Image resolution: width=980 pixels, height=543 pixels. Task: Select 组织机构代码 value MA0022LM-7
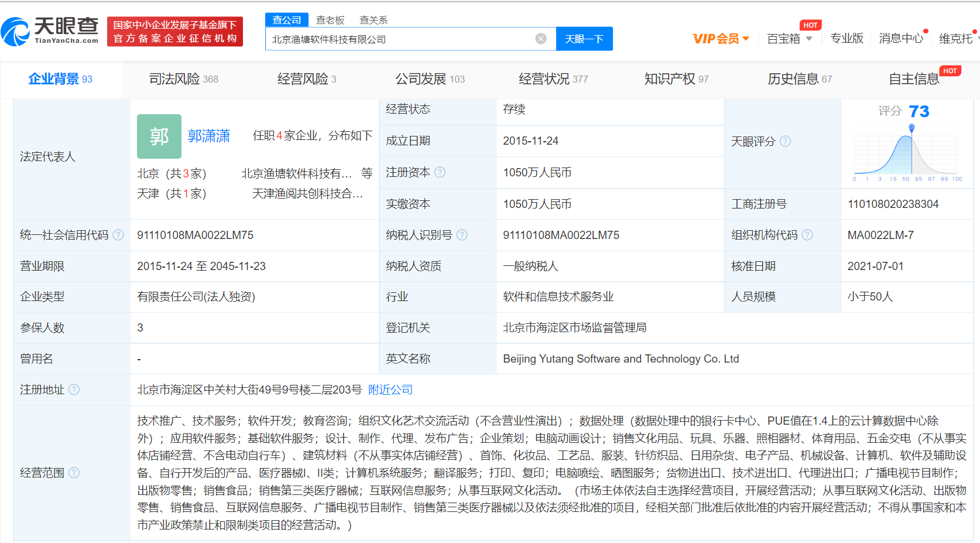(880, 235)
